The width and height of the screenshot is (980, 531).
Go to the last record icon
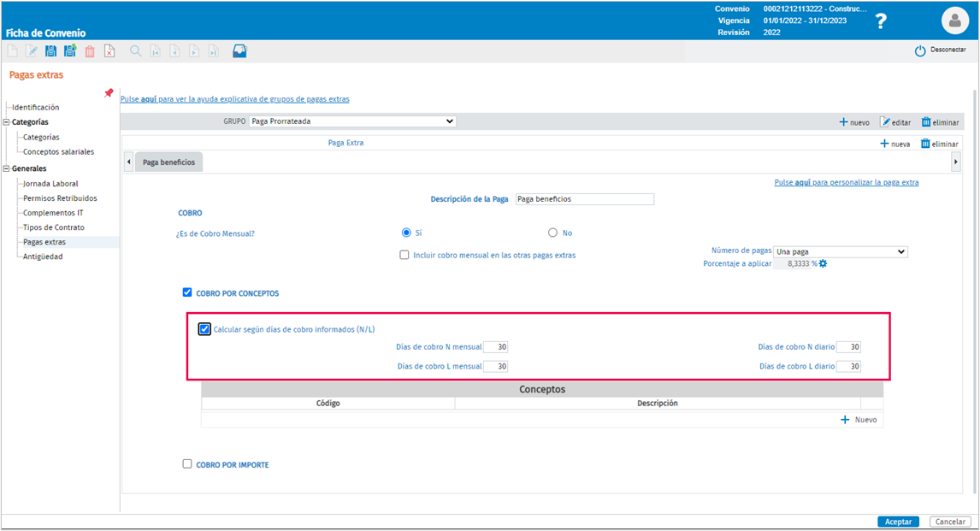(x=214, y=51)
